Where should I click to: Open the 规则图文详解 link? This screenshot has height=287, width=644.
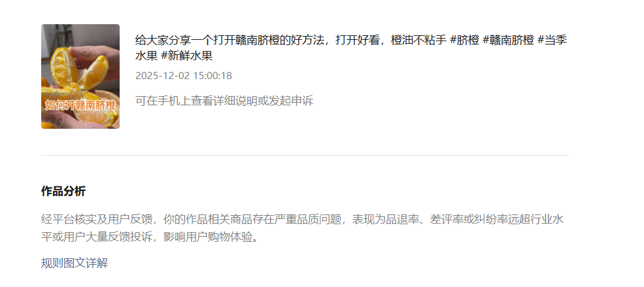tap(75, 263)
